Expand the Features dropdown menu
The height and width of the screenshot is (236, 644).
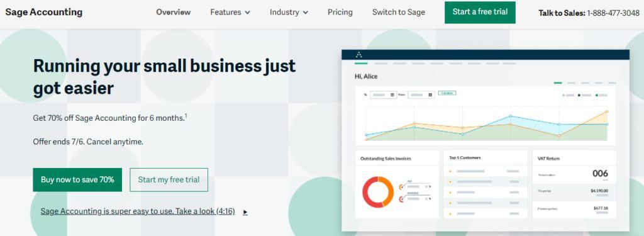point(230,13)
